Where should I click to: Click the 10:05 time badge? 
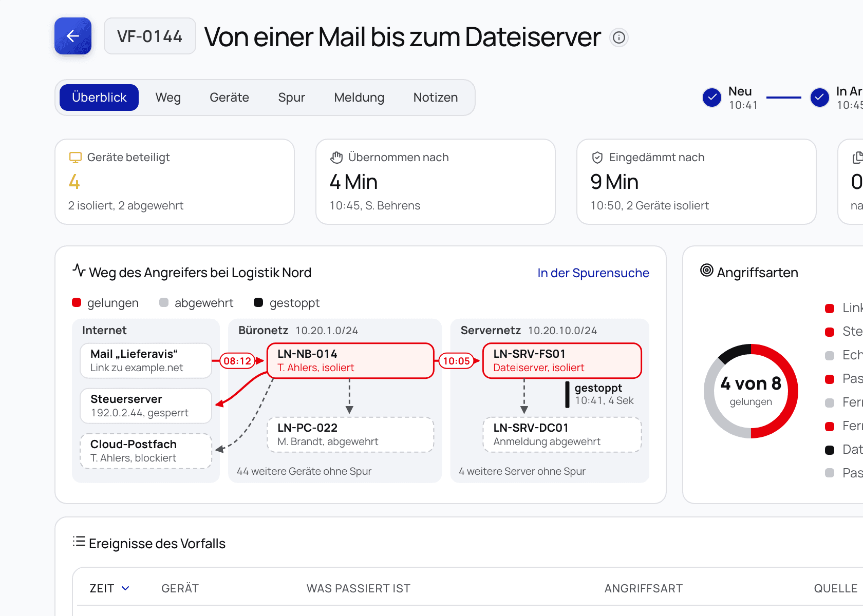click(x=456, y=361)
